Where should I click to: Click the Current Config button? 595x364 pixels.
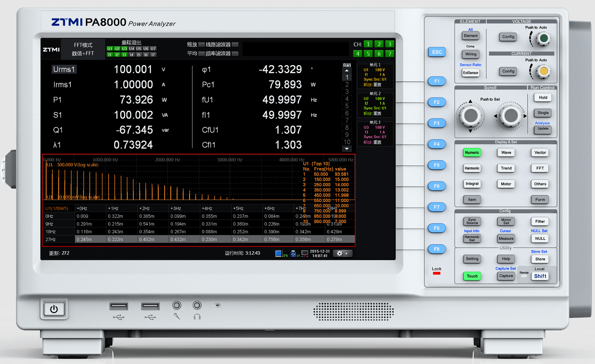(x=508, y=71)
